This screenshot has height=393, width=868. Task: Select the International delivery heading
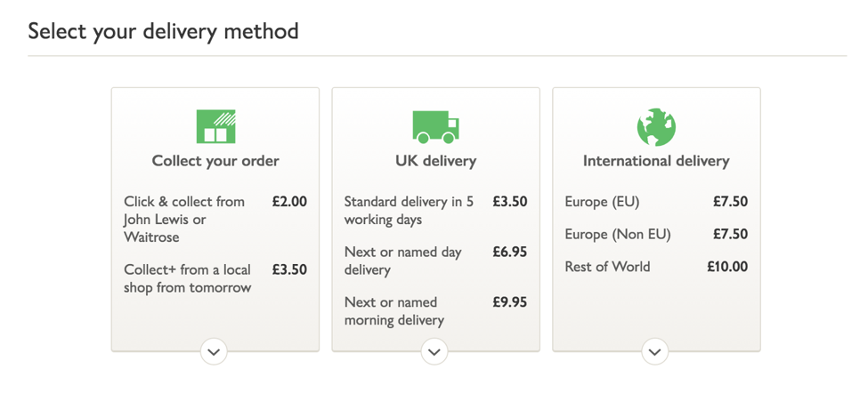click(656, 161)
